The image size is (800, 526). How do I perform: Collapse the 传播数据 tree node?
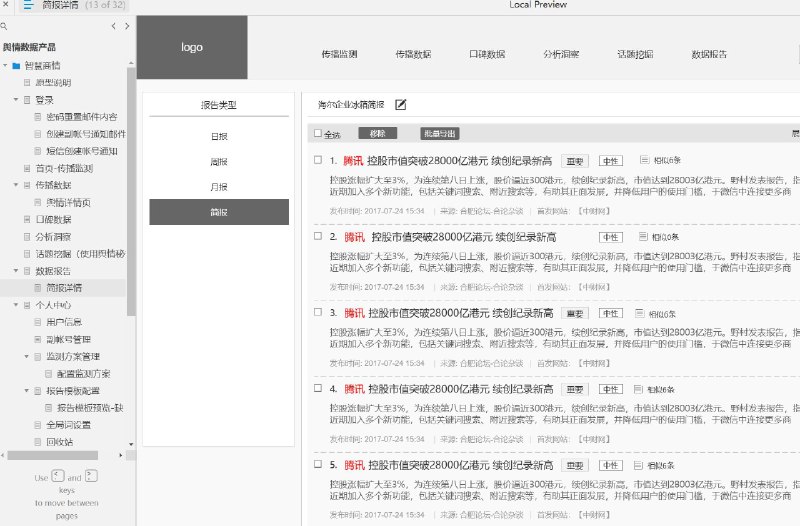pyautogui.click(x=16, y=185)
